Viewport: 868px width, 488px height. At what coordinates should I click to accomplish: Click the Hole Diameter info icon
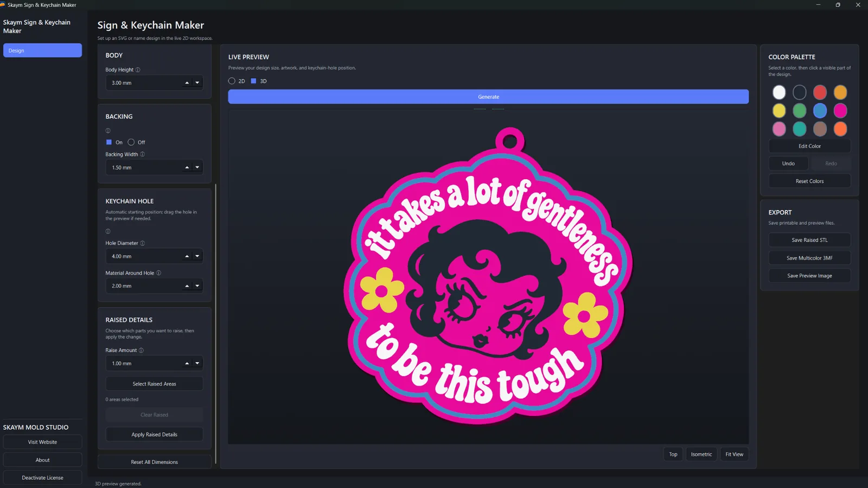143,243
